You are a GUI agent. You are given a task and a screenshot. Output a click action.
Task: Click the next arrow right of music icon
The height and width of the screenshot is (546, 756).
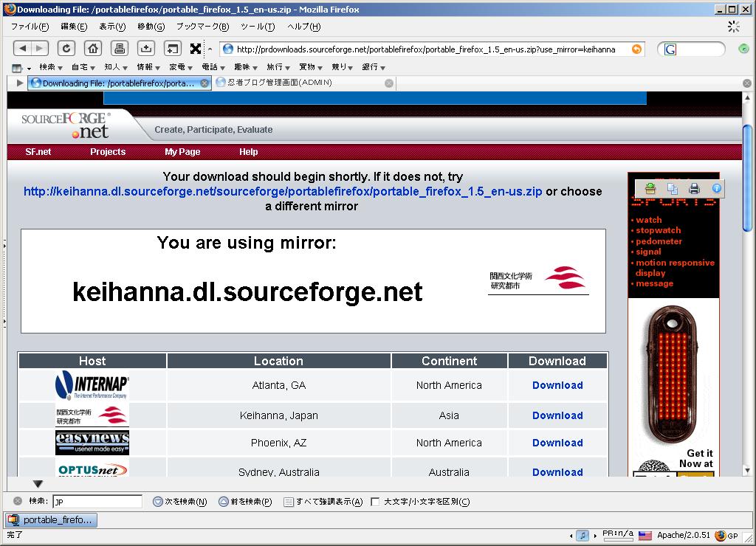point(595,536)
